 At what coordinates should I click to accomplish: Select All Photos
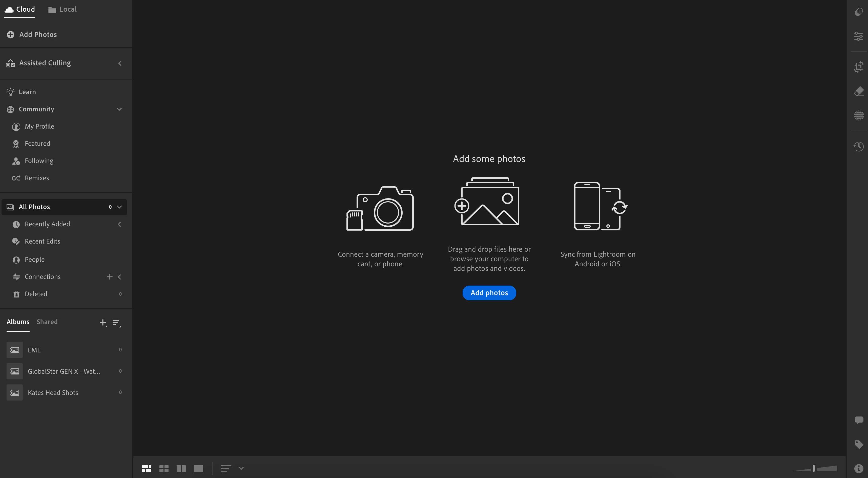pyautogui.click(x=64, y=207)
